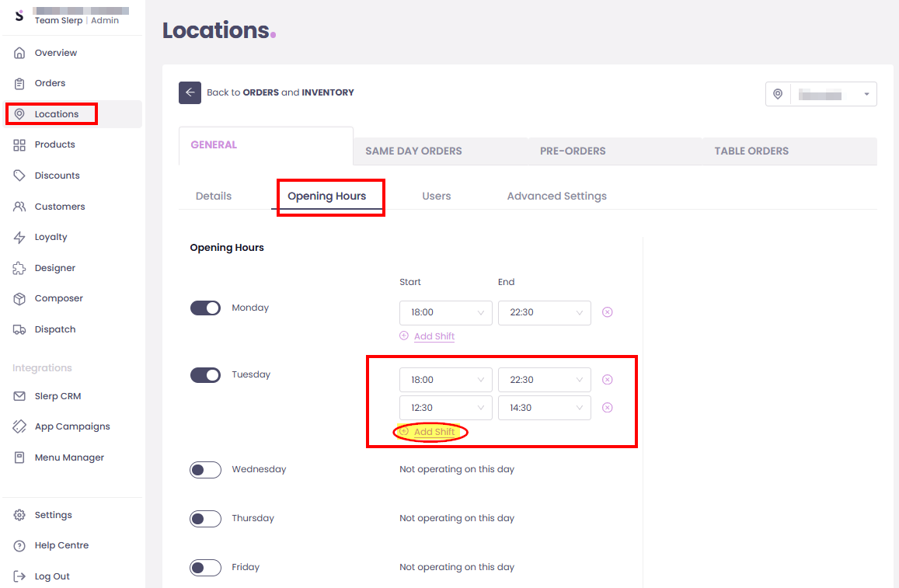Open the location selector dropdown
The image size is (899, 588).
pyautogui.click(x=821, y=94)
